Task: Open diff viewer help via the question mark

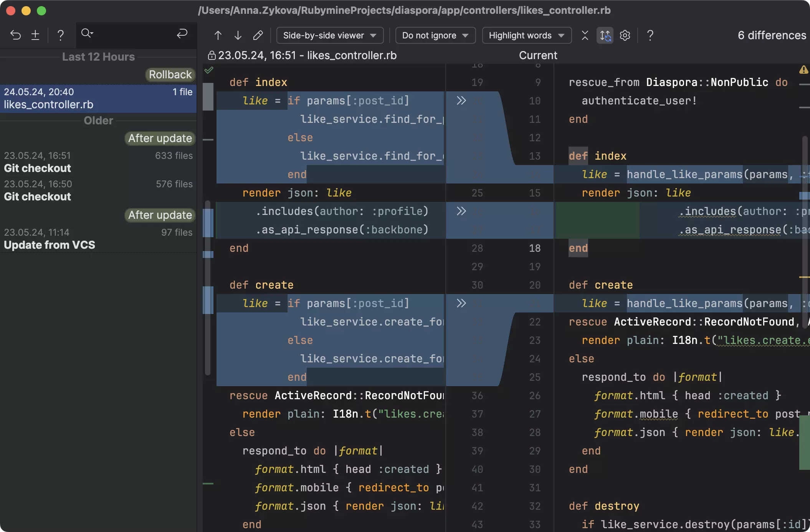Action: tap(650, 35)
